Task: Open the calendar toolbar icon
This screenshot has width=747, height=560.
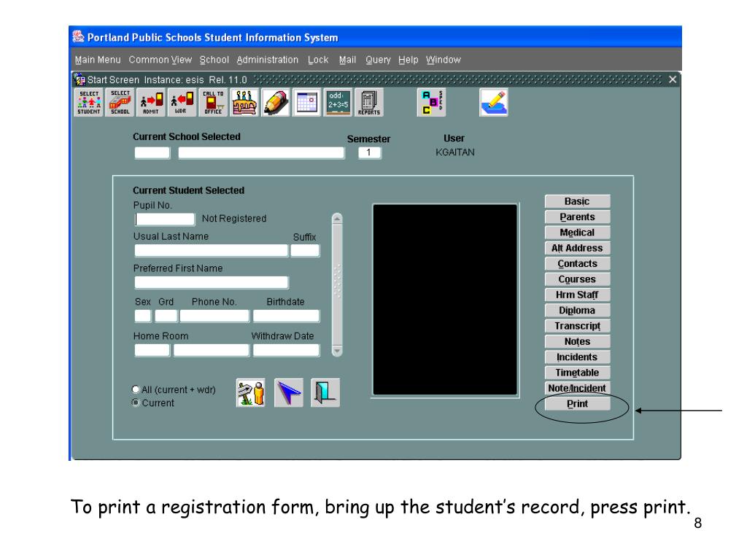Action: (x=306, y=102)
